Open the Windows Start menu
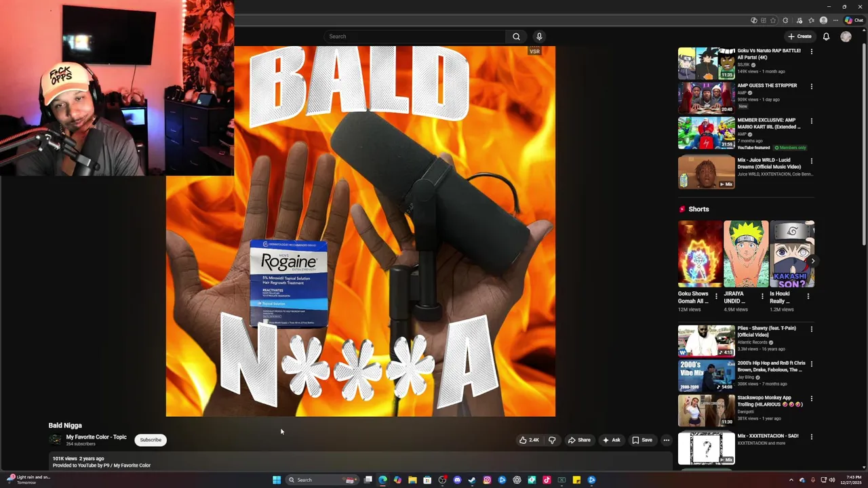This screenshot has width=868, height=488. pos(277,480)
